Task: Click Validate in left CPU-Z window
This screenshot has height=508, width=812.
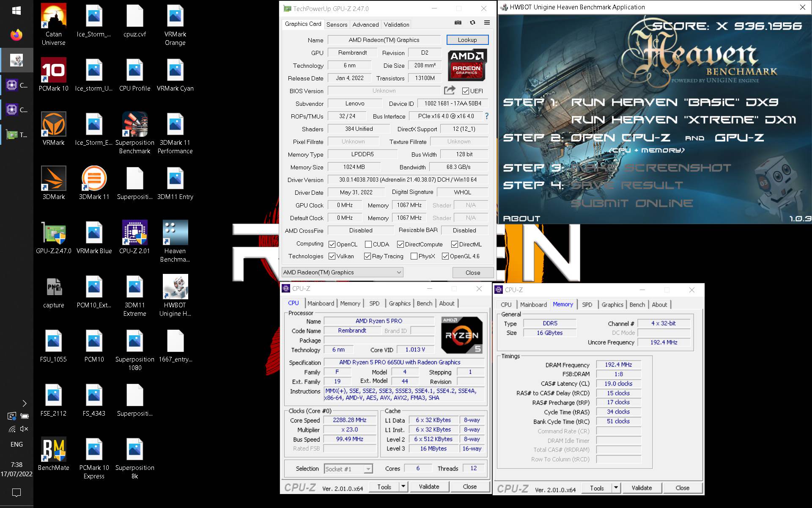Action: coord(429,486)
